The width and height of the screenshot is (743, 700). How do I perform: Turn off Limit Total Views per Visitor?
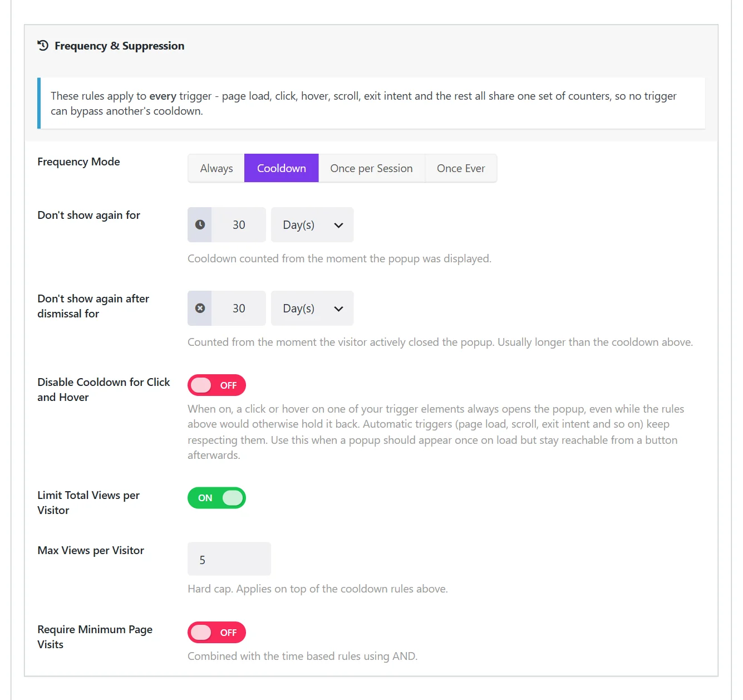[216, 498]
